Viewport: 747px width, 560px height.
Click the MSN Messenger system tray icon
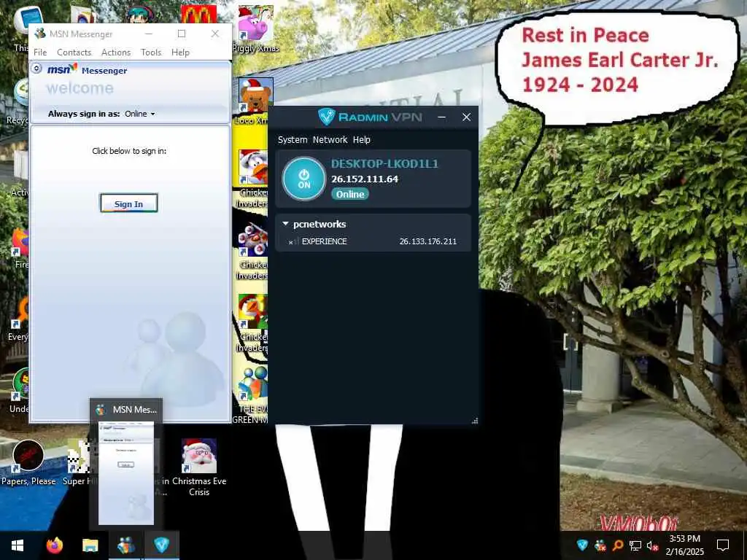600,545
